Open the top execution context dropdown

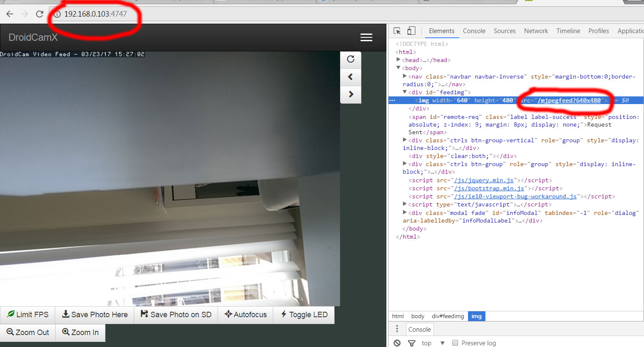433,343
